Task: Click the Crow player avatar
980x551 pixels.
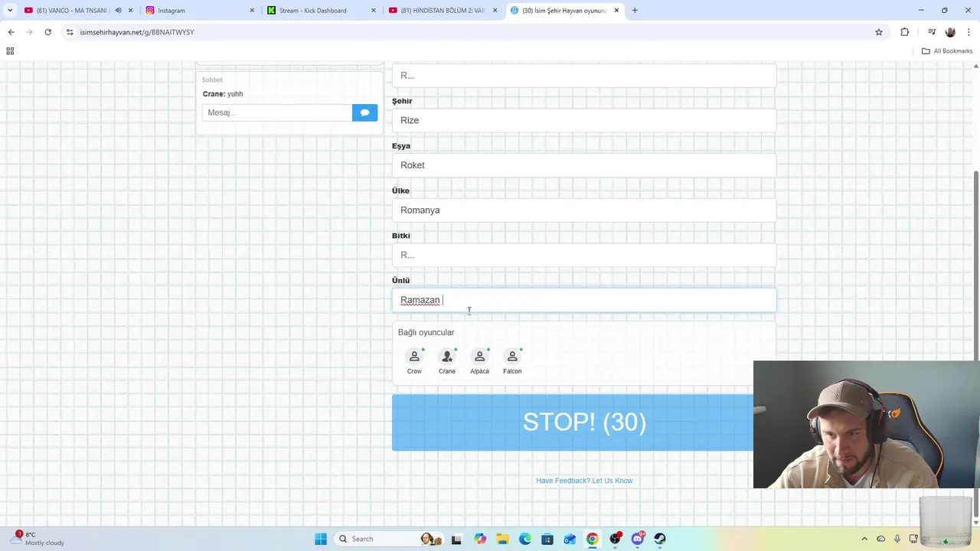Action: [x=414, y=357]
